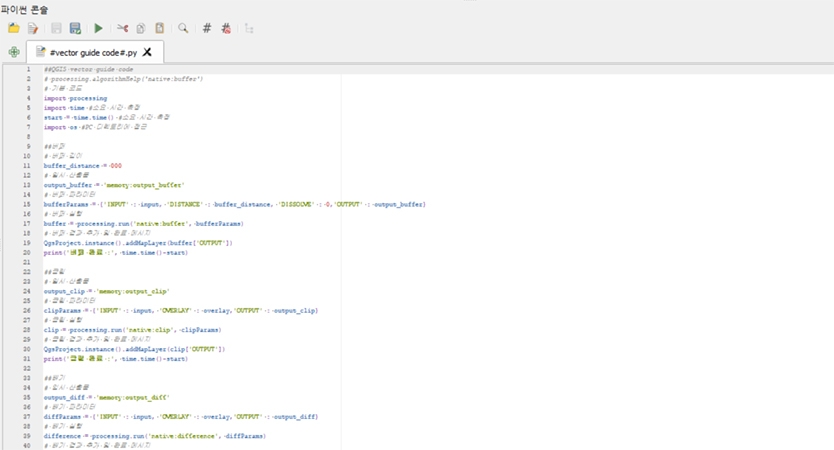Add new editor tab with green plus
This screenshot has height=450, width=834.
tap(14, 52)
